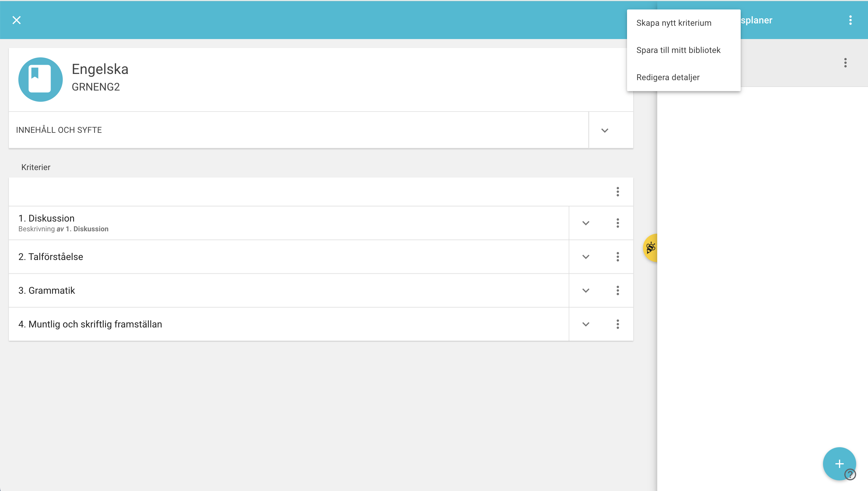Open the three-dot menu for Muntlig och skriftlig framställan
Screen dimensions: 868x491
(x=618, y=324)
